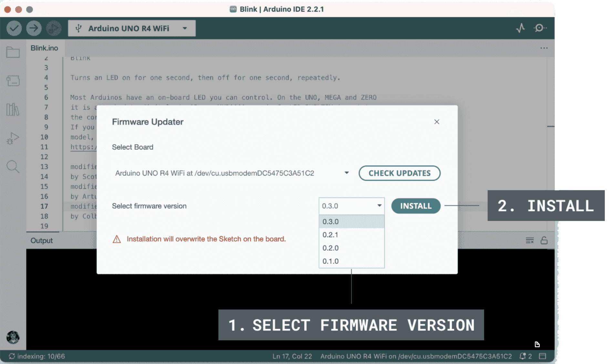Click the CHECK UPDATES button
Viewport: 609px width, 364px height.
(399, 173)
